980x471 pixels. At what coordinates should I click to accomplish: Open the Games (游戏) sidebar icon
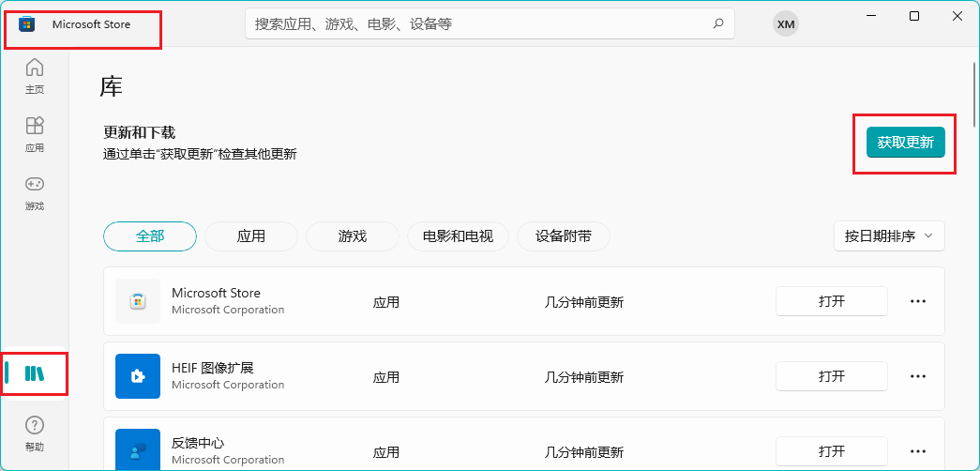(x=35, y=192)
